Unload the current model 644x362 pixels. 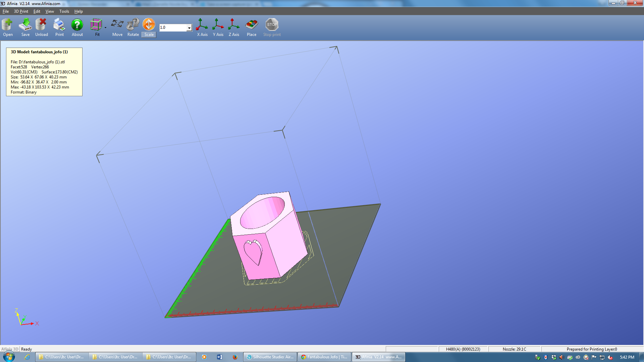[x=42, y=27]
